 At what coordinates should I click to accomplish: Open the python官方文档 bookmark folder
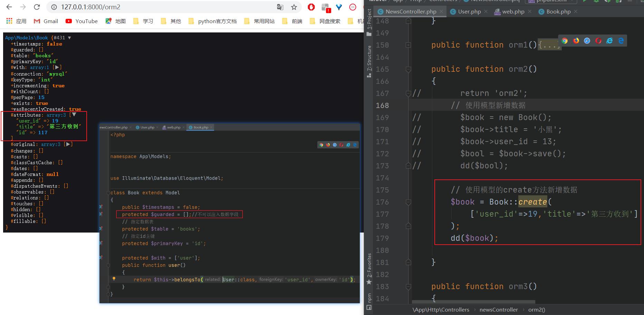click(x=213, y=21)
